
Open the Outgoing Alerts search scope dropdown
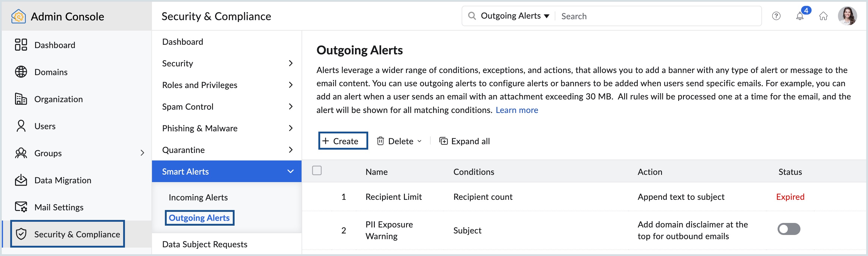(x=515, y=16)
